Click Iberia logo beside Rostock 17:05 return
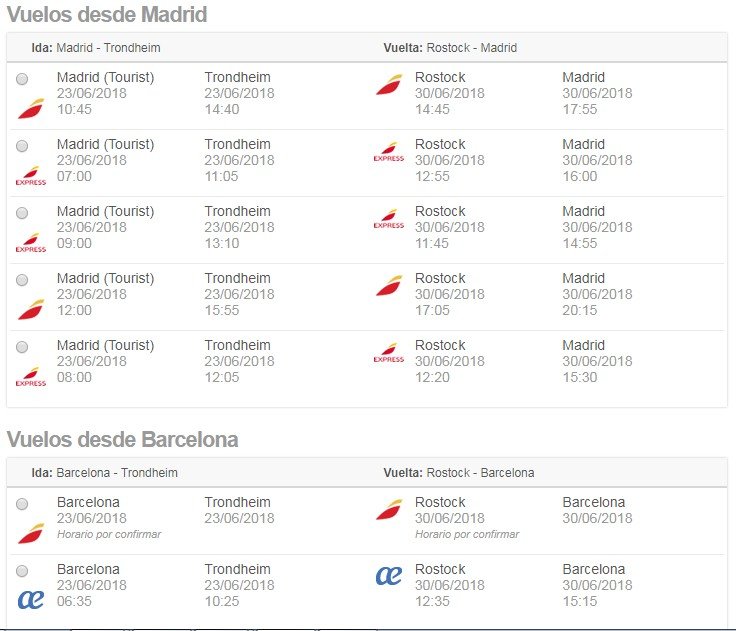 [x=389, y=285]
